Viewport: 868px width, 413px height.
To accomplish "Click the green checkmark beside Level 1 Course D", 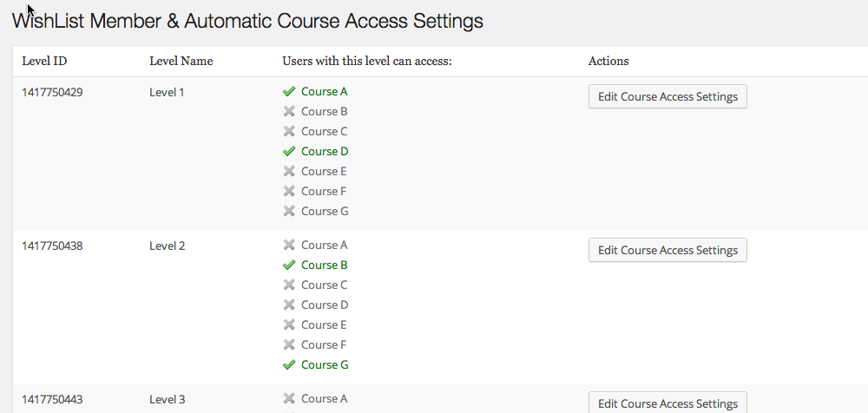I will coord(289,151).
